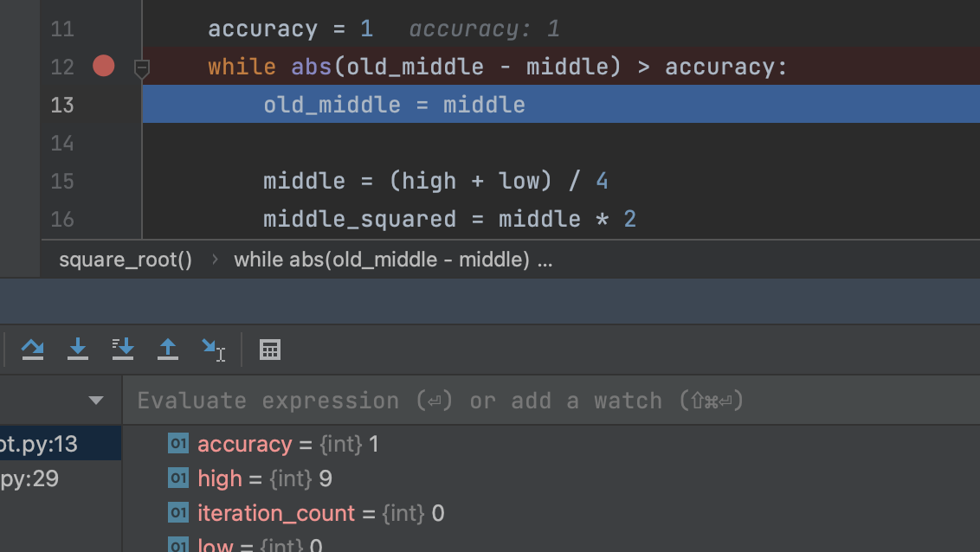Click the type icon beside accuracy variable
This screenshot has height=552, width=980.
coord(177,443)
